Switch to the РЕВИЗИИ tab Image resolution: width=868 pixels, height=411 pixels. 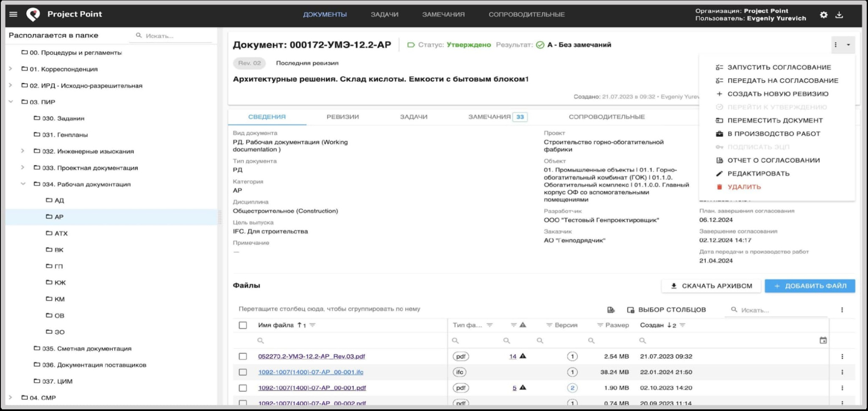[x=342, y=117]
